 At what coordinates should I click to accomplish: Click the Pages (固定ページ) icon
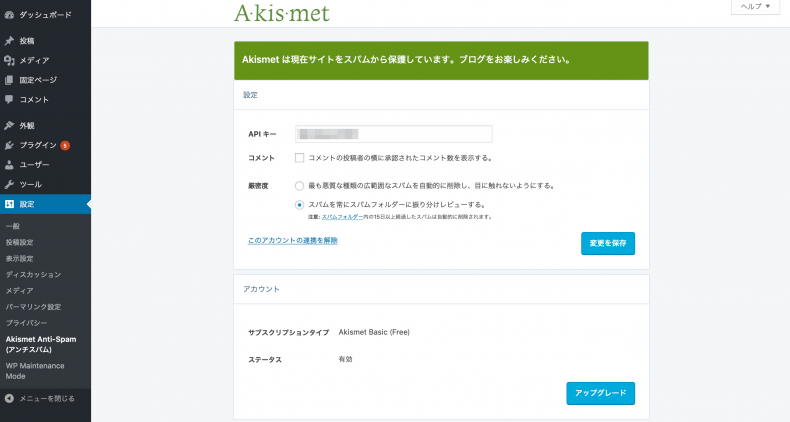(9, 80)
